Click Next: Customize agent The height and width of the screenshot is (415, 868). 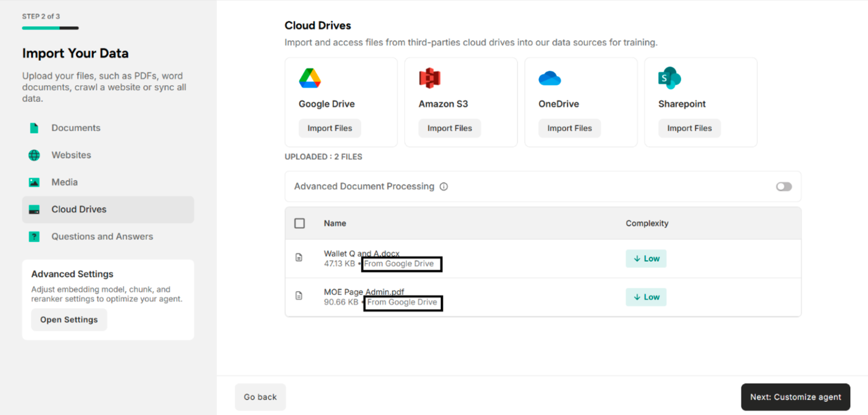tap(796, 397)
